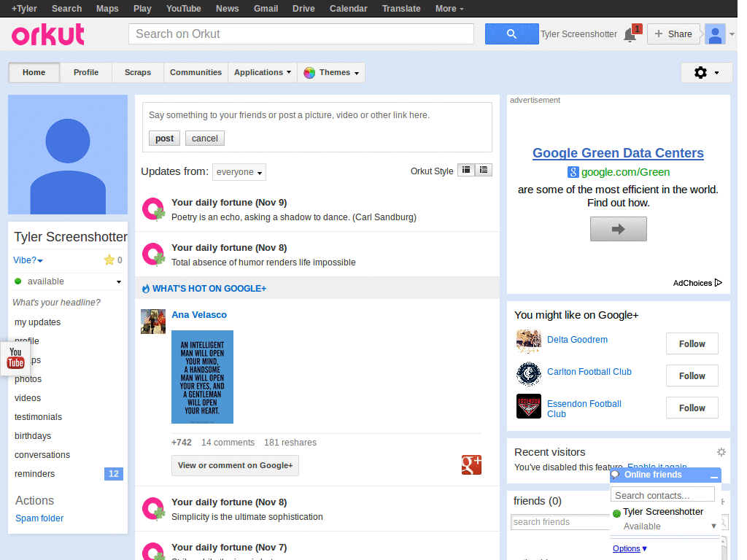Open the Spam folder link
The width and height of the screenshot is (747, 560).
click(x=39, y=518)
